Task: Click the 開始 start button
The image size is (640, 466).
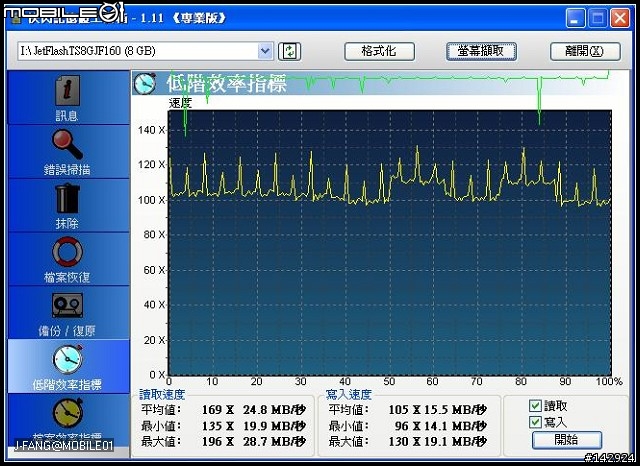Action: (567, 440)
